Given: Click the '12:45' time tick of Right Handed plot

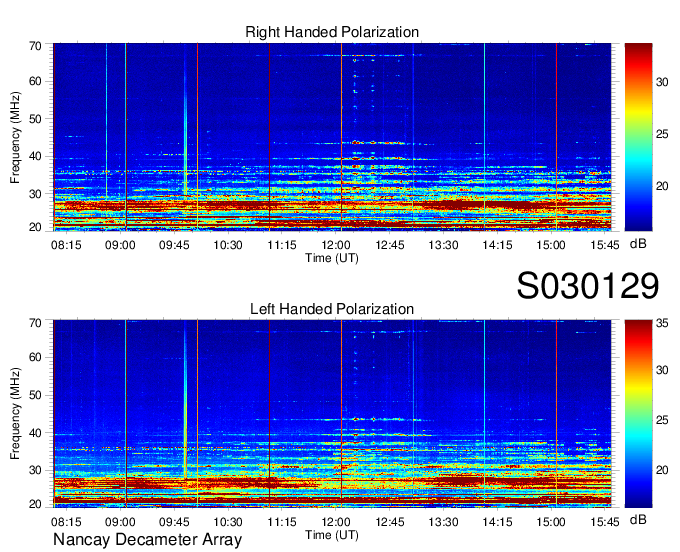Looking at the screenshot, I should click(389, 245).
